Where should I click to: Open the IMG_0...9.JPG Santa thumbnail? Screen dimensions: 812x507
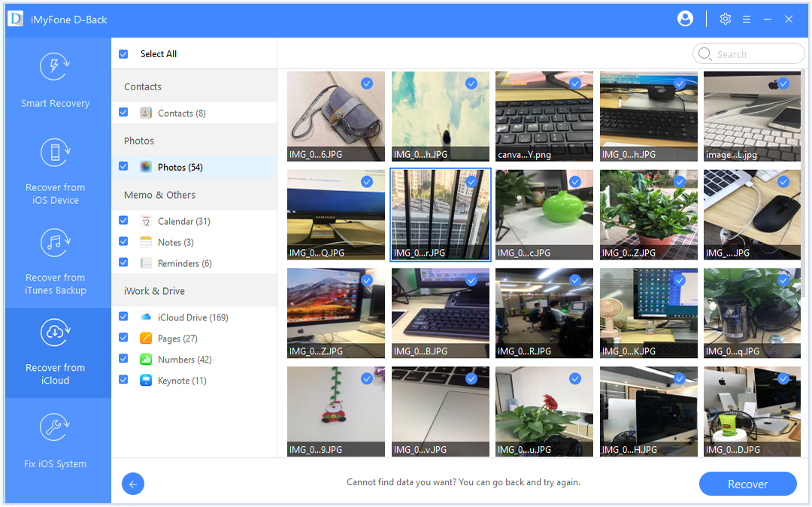[x=336, y=411]
